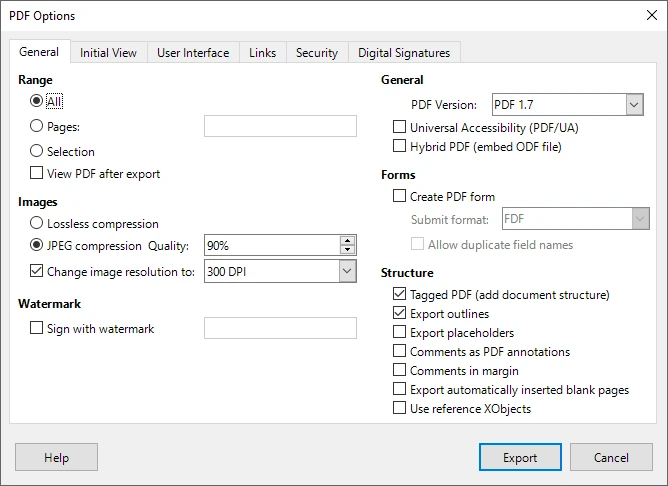Open the image resolution DPI dropdown

280,271
